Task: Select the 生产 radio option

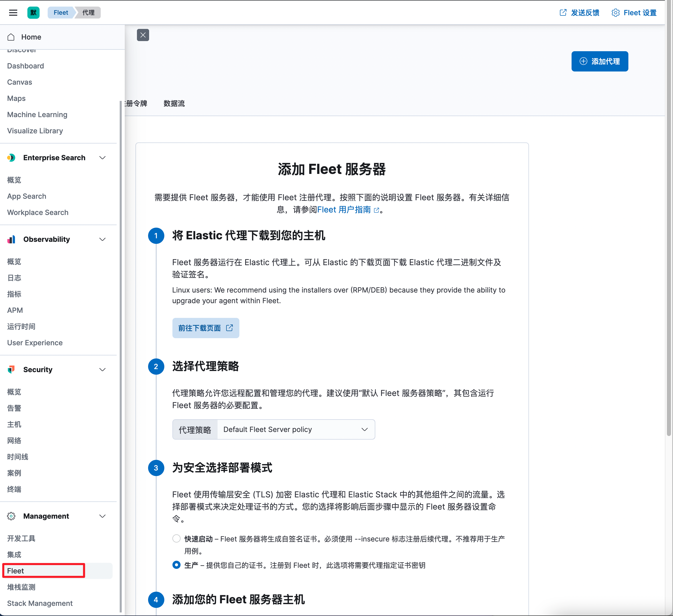Action: [176, 565]
